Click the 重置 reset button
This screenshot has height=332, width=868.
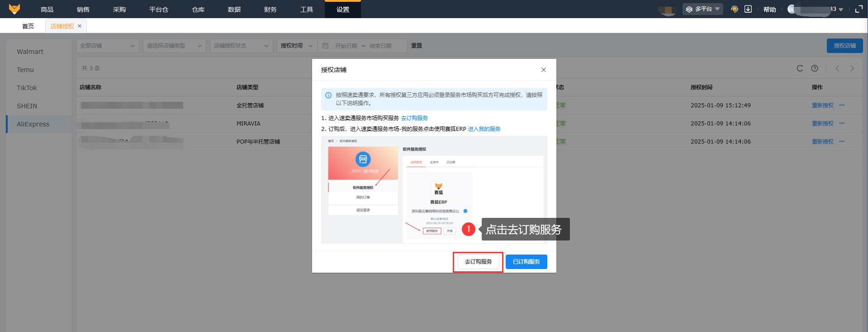(417, 46)
